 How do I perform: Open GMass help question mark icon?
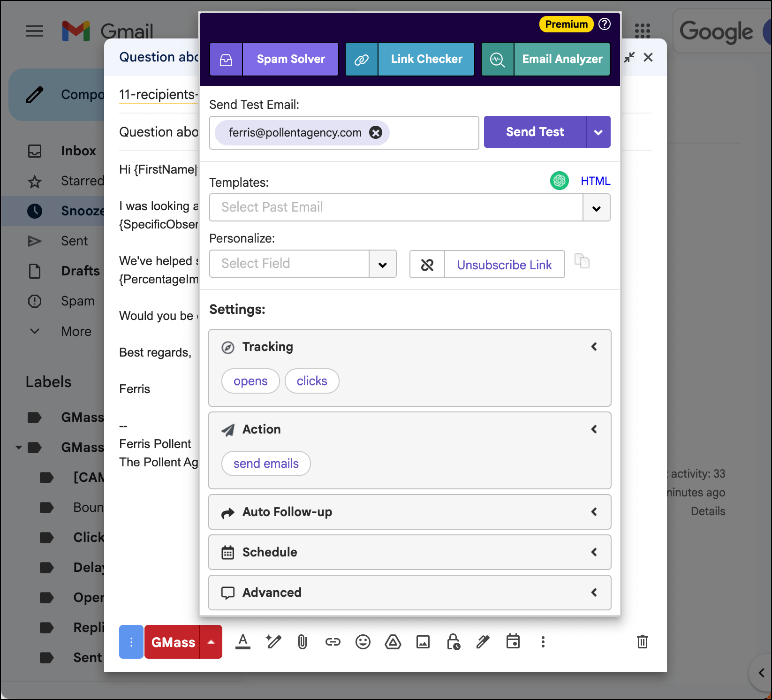(605, 24)
